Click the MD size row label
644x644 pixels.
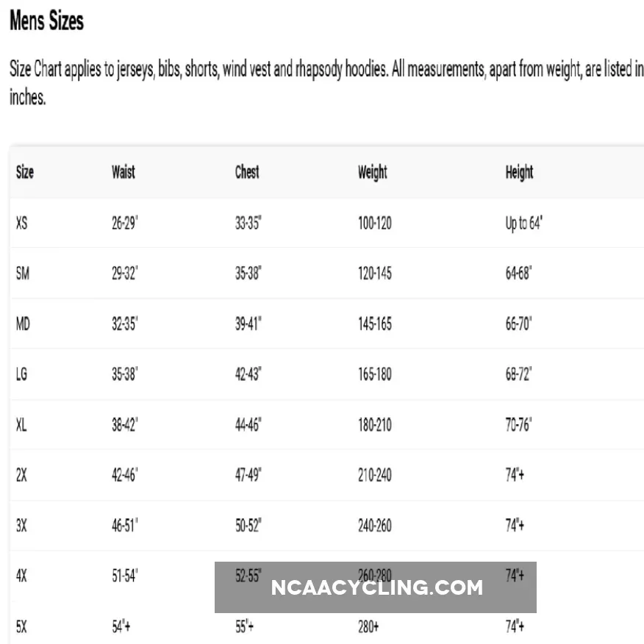tap(24, 323)
